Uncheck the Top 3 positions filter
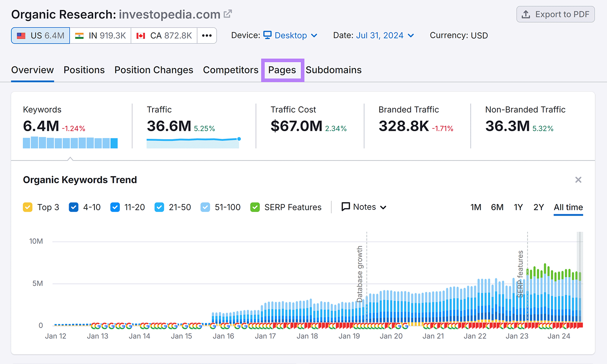 [27, 207]
